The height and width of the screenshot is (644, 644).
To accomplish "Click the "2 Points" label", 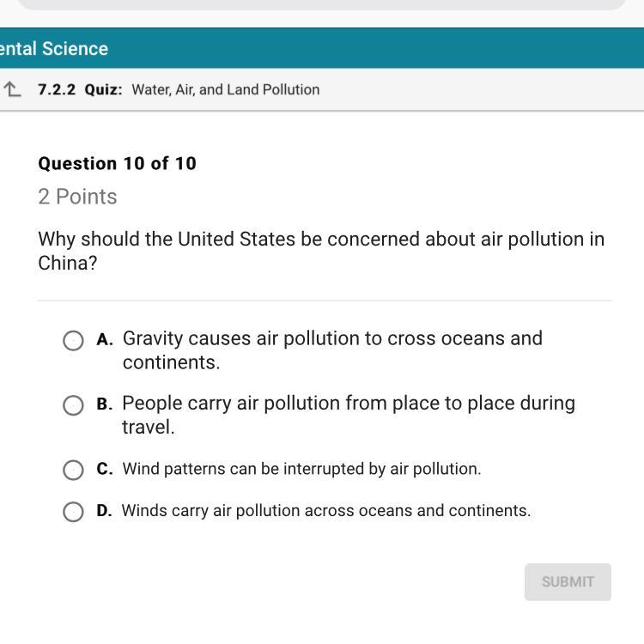I will click(x=77, y=197).
